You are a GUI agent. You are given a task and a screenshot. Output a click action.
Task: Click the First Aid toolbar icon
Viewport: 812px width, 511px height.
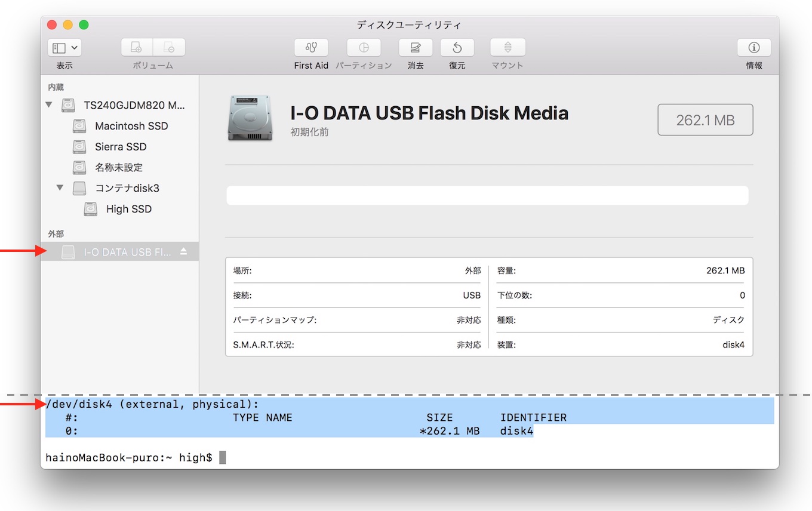311,48
